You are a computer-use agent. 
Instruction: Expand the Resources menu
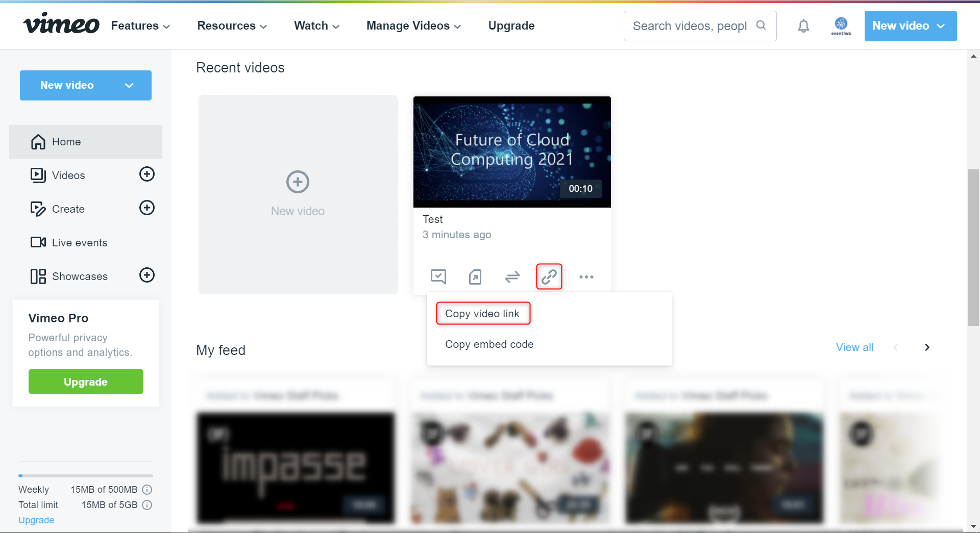click(x=232, y=26)
